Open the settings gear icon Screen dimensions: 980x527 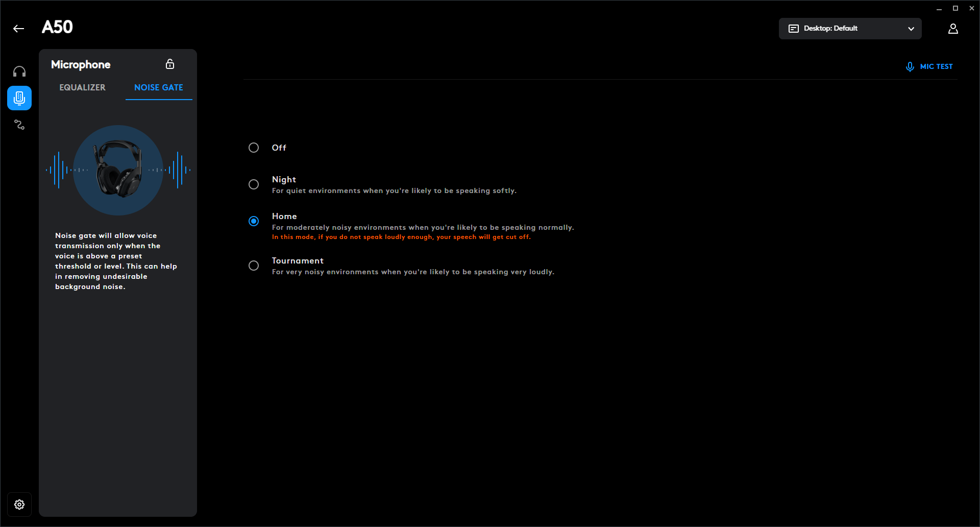tap(19, 505)
